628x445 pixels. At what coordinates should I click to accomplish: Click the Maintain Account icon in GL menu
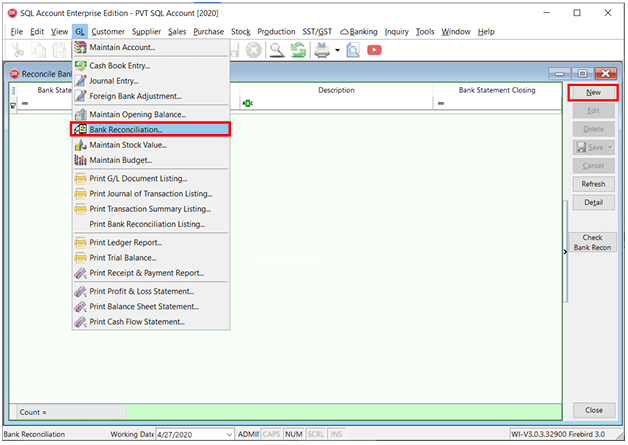tap(80, 48)
